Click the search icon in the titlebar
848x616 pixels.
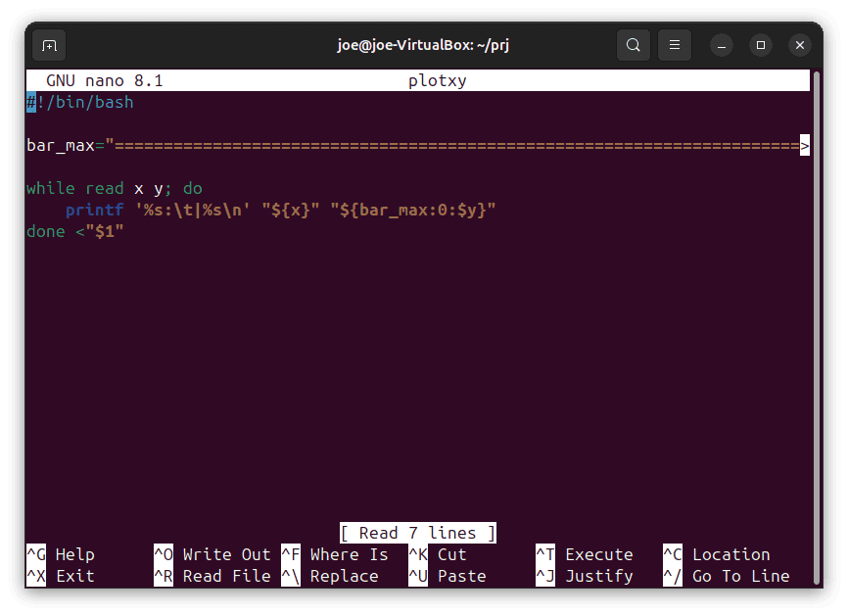[633, 44]
